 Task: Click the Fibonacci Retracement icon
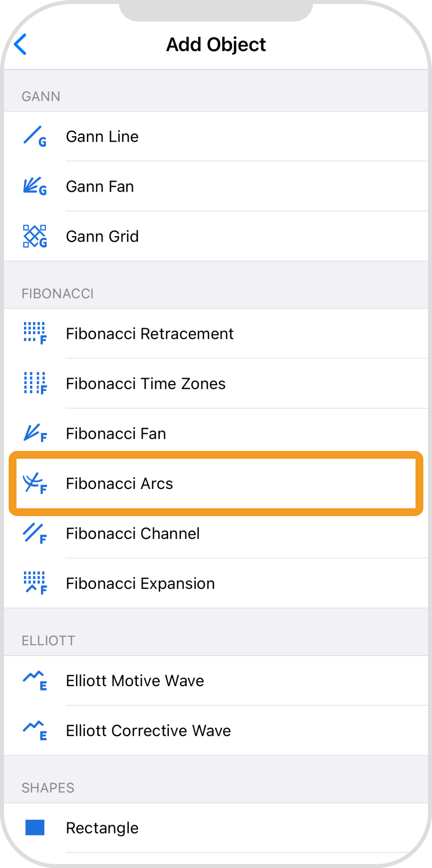[35, 333]
